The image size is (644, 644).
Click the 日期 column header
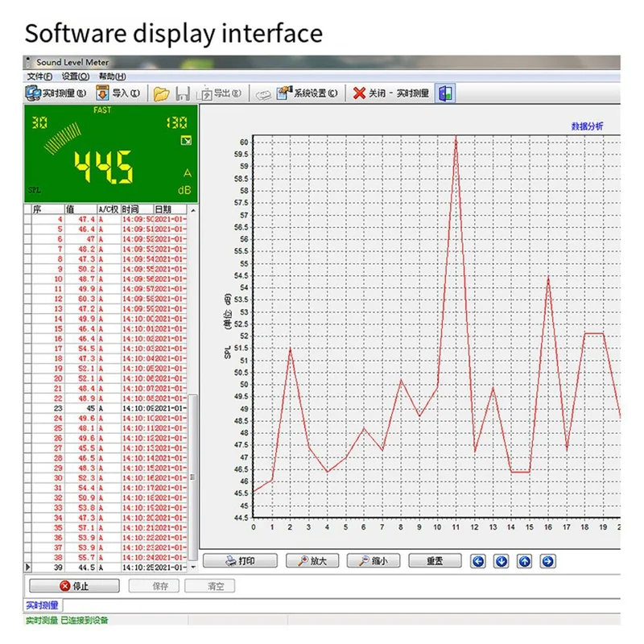pyautogui.click(x=170, y=209)
